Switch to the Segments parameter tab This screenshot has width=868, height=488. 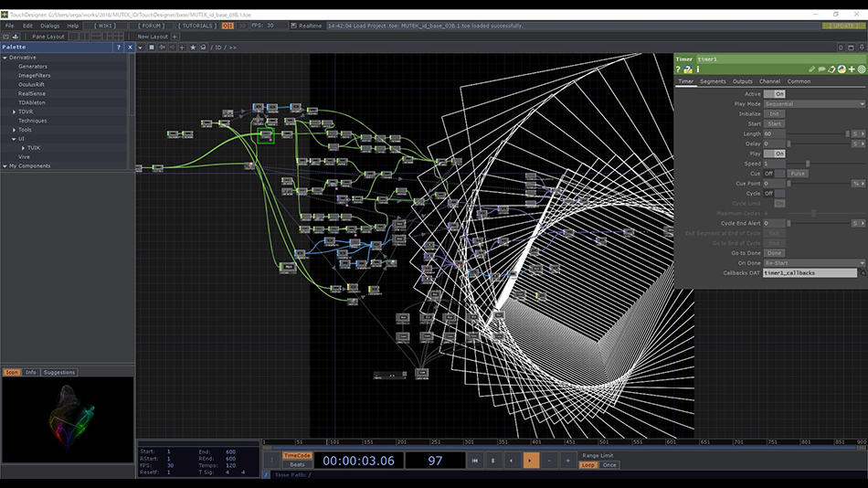[x=713, y=81]
